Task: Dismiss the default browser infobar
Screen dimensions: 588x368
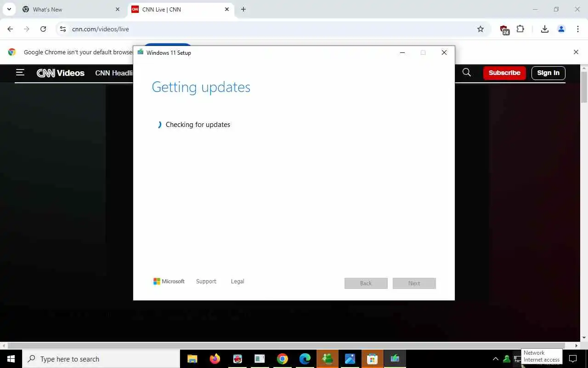Action: click(x=576, y=52)
